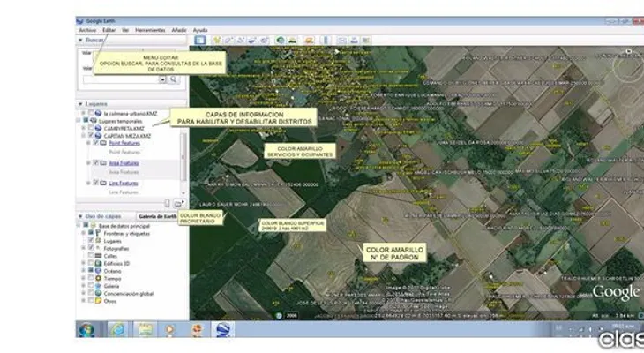Uncheck the Line Features checkbox
The width and height of the screenshot is (644, 353).
pyautogui.click(x=95, y=183)
